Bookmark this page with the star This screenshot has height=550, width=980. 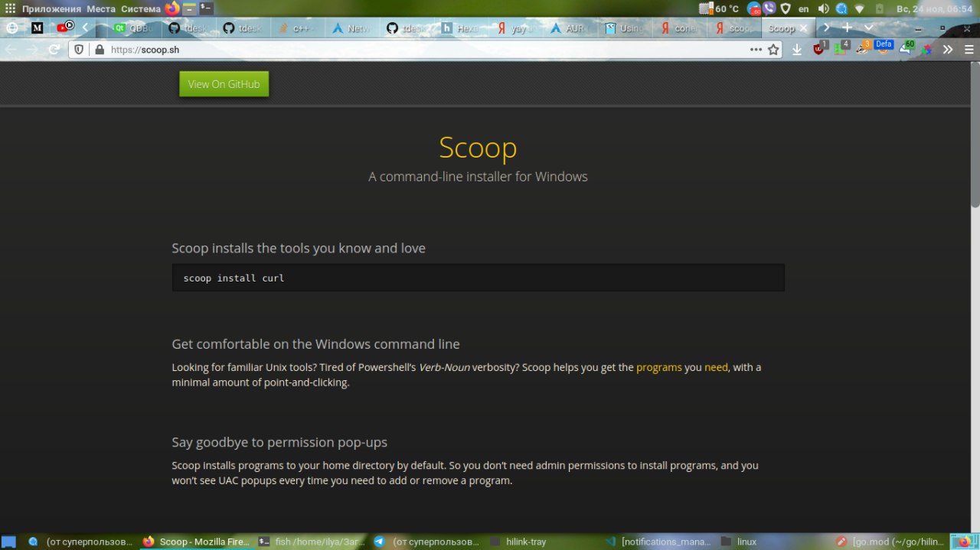coord(773,49)
